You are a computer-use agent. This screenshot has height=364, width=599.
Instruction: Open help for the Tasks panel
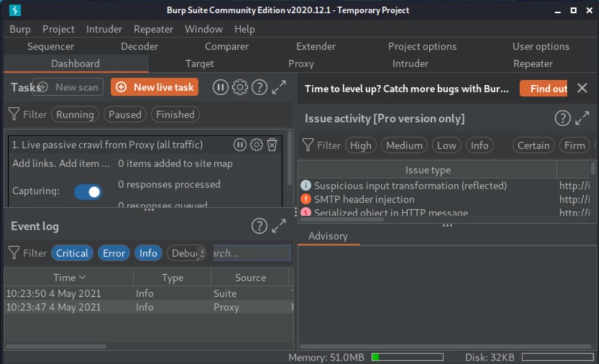[x=259, y=88]
